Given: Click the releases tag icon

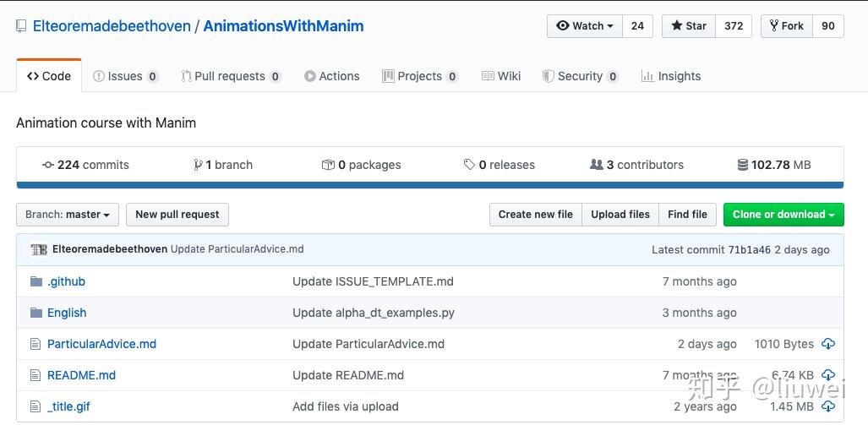Looking at the screenshot, I should 469,165.
